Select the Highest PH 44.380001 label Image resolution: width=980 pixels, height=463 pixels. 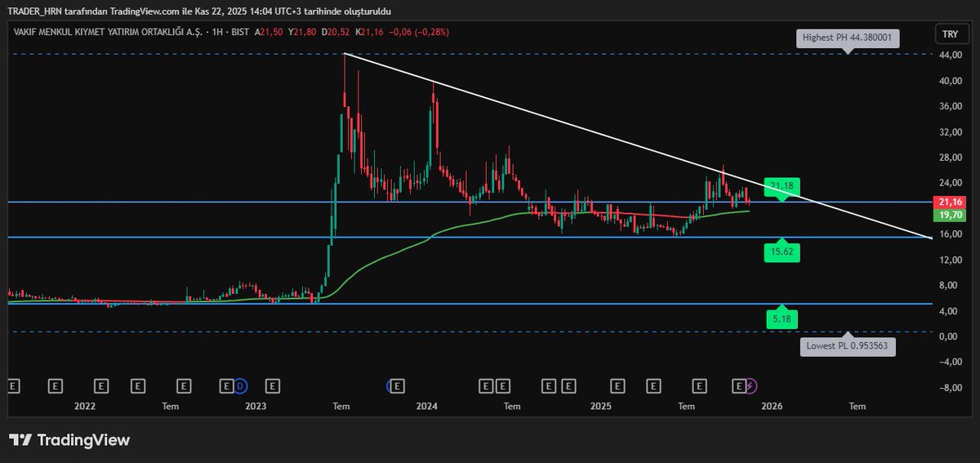(848, 38)
